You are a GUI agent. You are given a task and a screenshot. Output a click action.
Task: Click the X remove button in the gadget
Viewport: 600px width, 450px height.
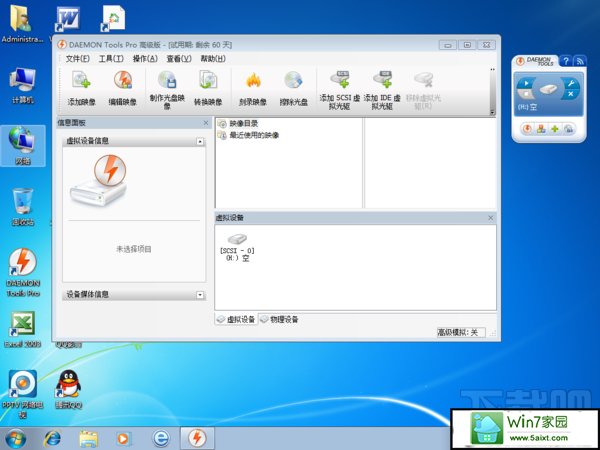coord(571,94)
